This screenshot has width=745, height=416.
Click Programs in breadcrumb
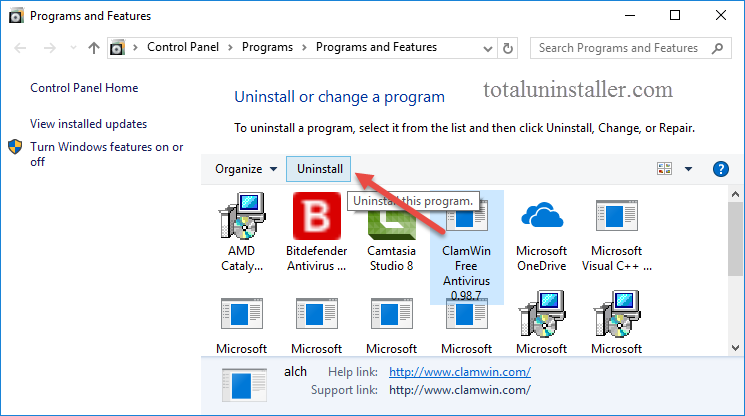tap(267, 47)
